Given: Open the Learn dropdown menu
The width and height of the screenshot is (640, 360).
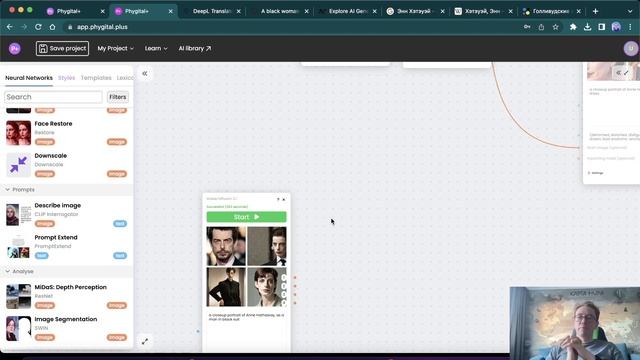Looking at the screenshot, I should tap(156, 49).
